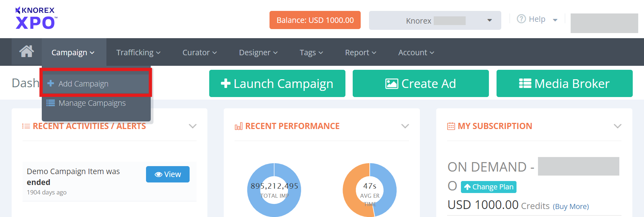Click the plus icon beside Add Campaign
This screenshot has width=644, height=217.
click(x=51, y=83)
